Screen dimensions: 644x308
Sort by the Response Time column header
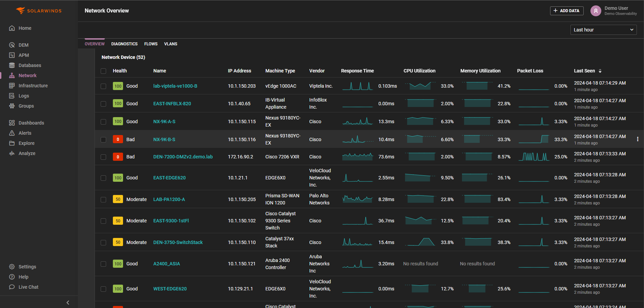pos(357,71)
